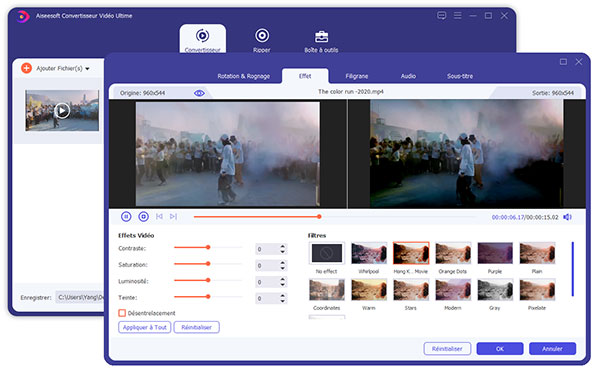Decrease the Luminosité value with down arrow

coord(282,285)
